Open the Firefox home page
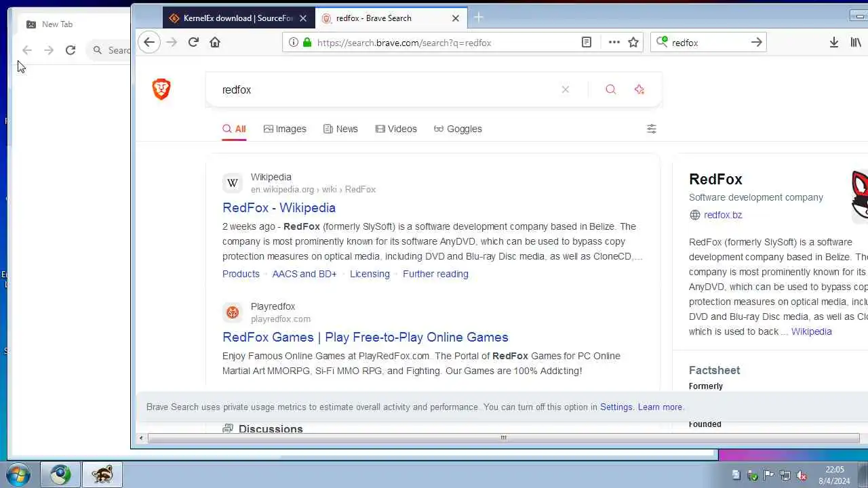 click(x=215, y=42)
